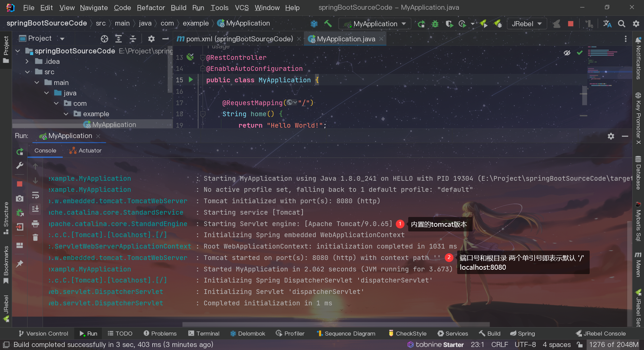
Task: Open JRebel Console tool window
Action: [x=601, y=334]
